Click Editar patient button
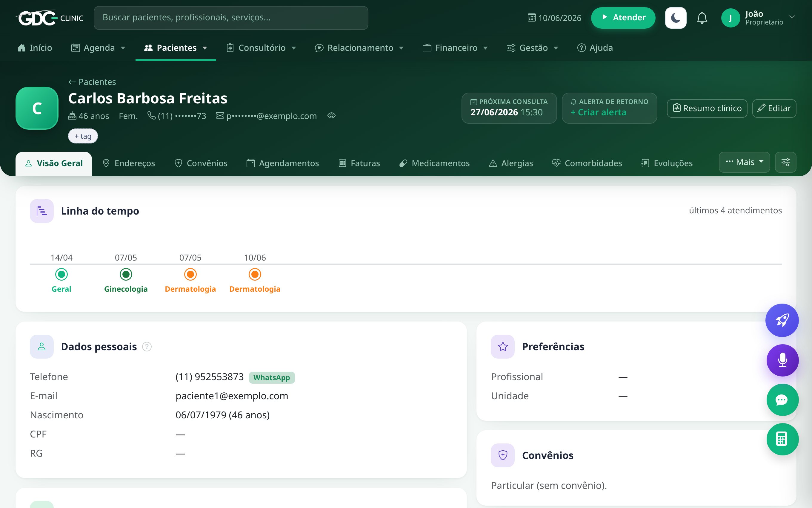This screenshot has width=812, height=508. pos(774,108)
